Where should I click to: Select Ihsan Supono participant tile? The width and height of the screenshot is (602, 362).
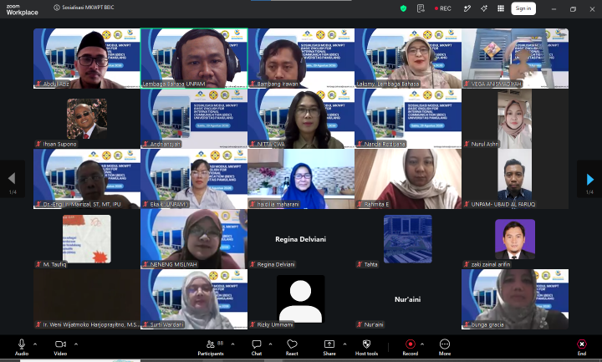click(x=87, y=119)
